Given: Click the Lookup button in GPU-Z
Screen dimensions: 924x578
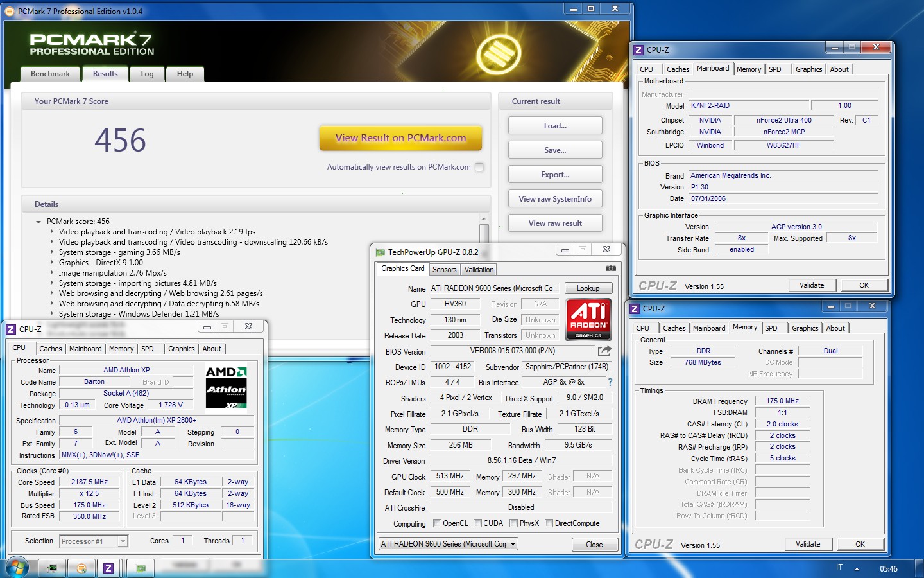Looking at the screenshot, I should [x=588, y=288].
